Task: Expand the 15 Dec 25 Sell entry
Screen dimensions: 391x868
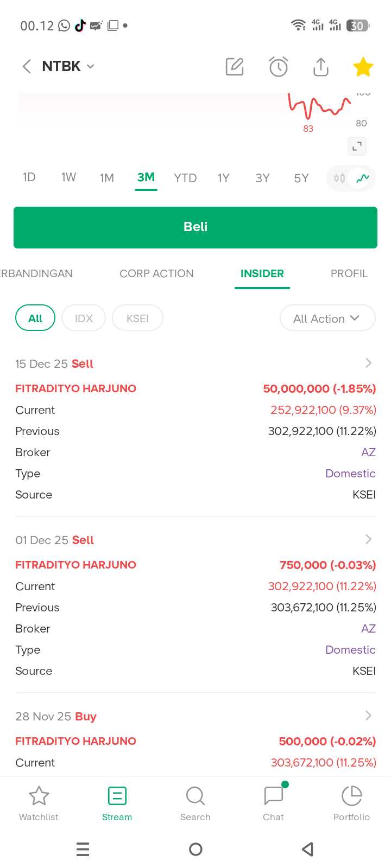Action: (368, 363)
